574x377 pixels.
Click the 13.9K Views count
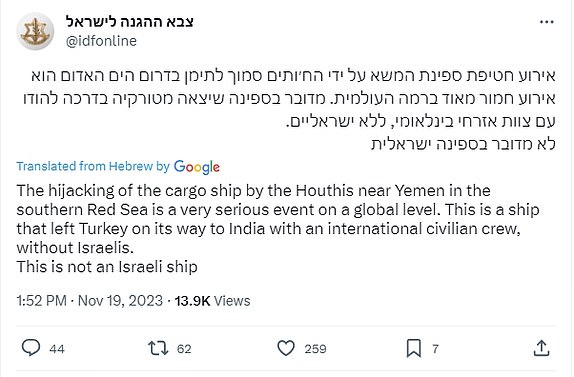point(212,301)
